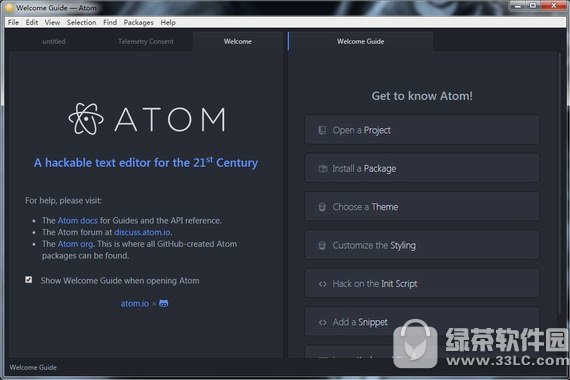Click the Get to know Atom! heading
This screenshot has height=380, width=570.
422,96
